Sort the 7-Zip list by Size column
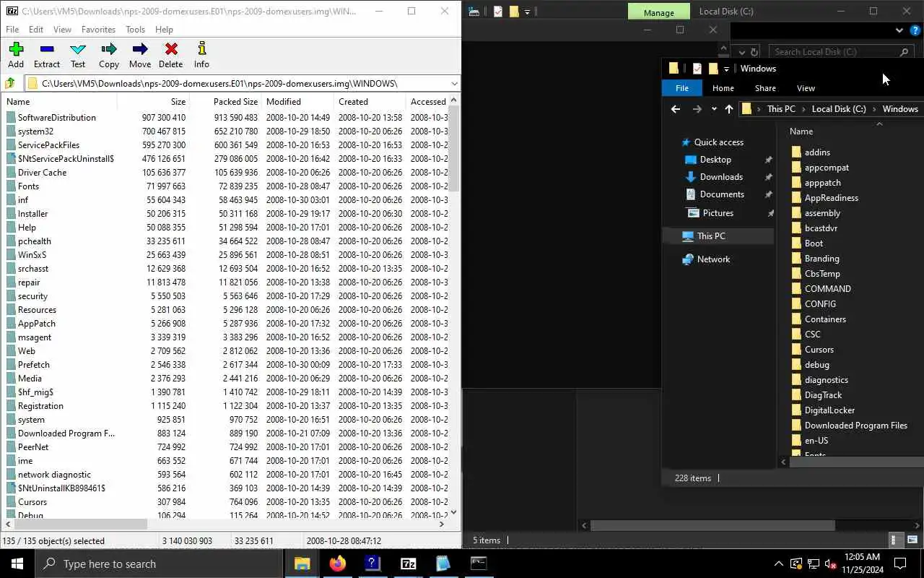The image size is (924, 578). pos(152,102)
